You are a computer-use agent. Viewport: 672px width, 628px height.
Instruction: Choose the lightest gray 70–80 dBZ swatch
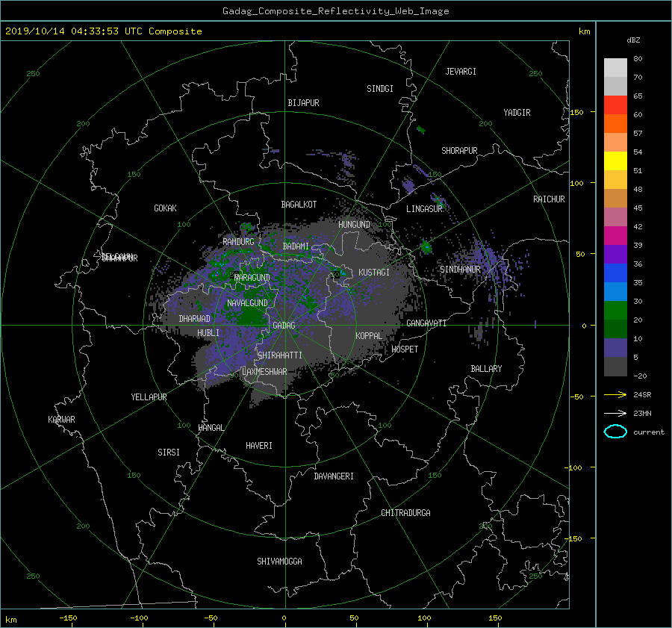(615, 68)
